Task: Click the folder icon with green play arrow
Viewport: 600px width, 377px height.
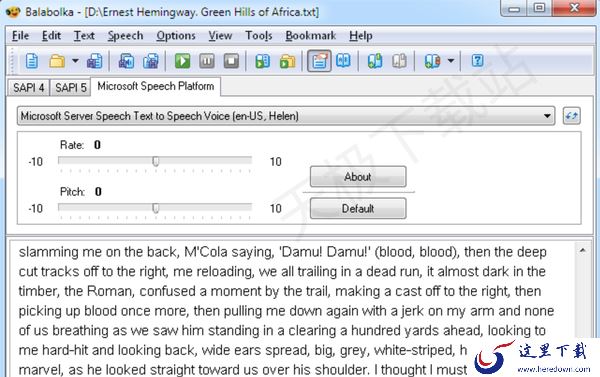Action: 287,61
